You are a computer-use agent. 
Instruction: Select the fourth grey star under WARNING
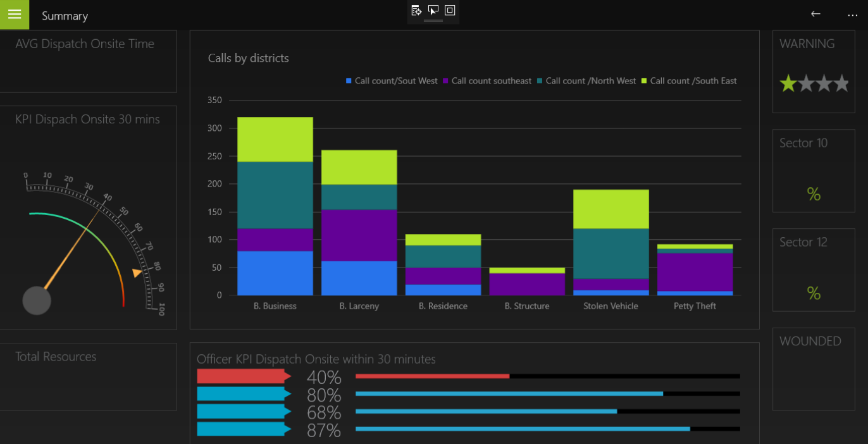tap(841, 83)
